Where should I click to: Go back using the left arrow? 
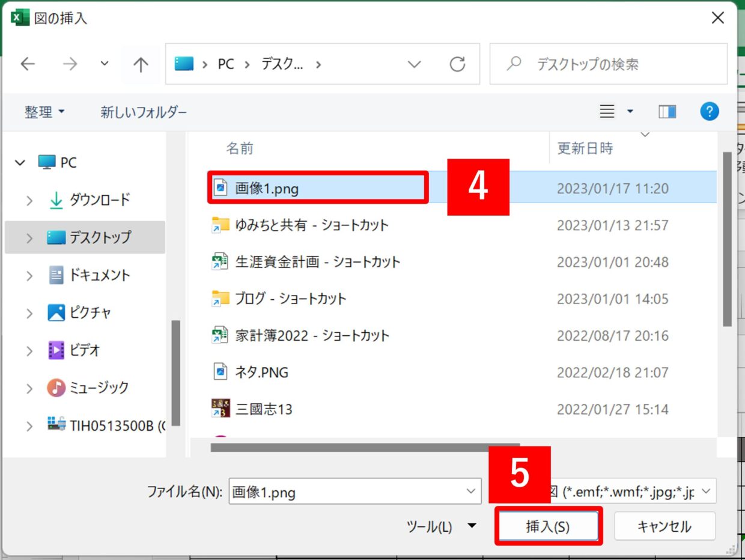point(28,64)
